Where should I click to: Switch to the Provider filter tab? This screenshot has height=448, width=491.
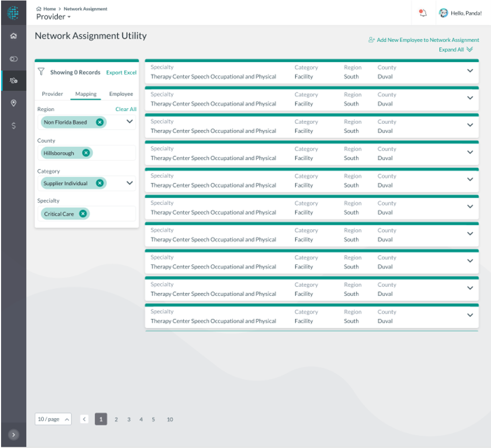tap(52, 94)
